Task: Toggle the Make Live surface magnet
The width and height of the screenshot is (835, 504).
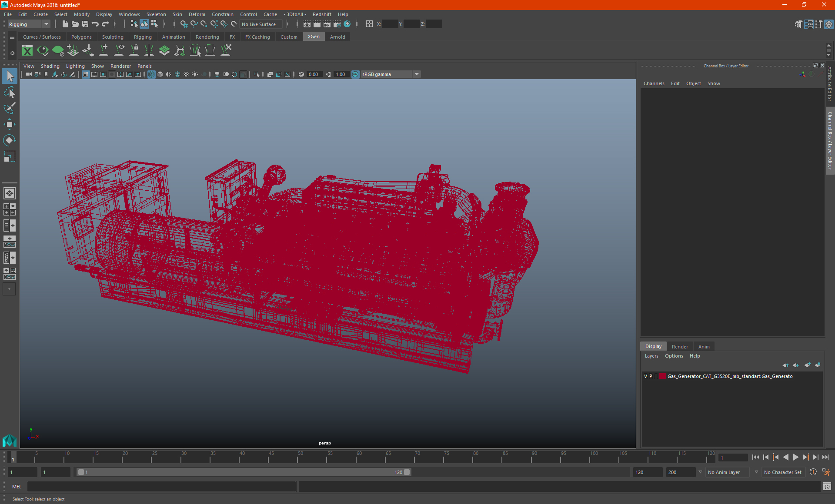Action: (234, 24)
